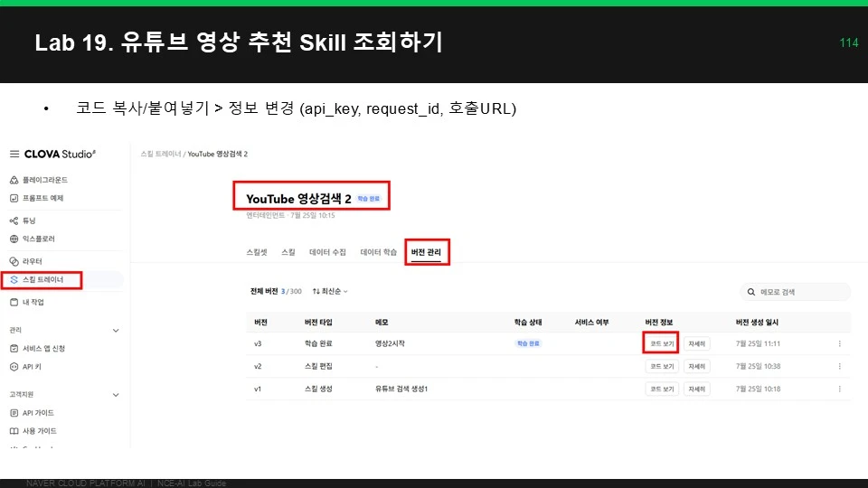Switch to the 데이터 수집 tab

point(327,252)
